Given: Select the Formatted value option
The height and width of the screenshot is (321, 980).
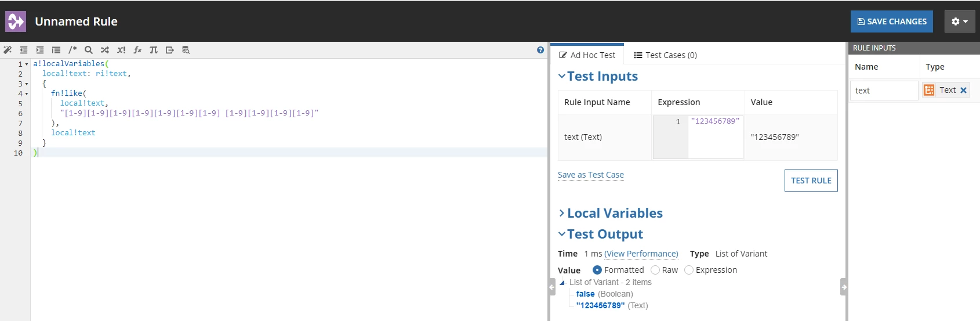Looking at the screenshot, I should pyautogui.click(x=597, y=270).
